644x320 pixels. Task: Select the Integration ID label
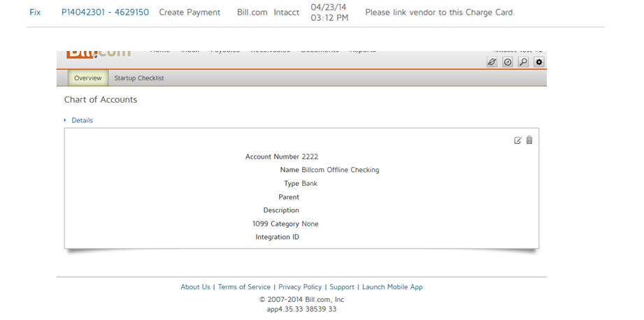(277, 237)
